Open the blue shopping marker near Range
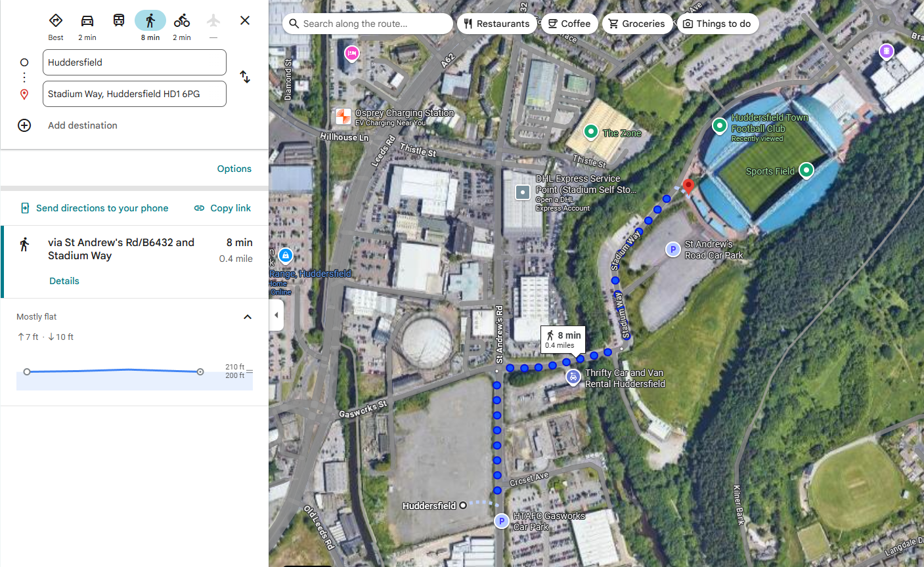This screenshot has height=567, width=924. coord(285,255)
